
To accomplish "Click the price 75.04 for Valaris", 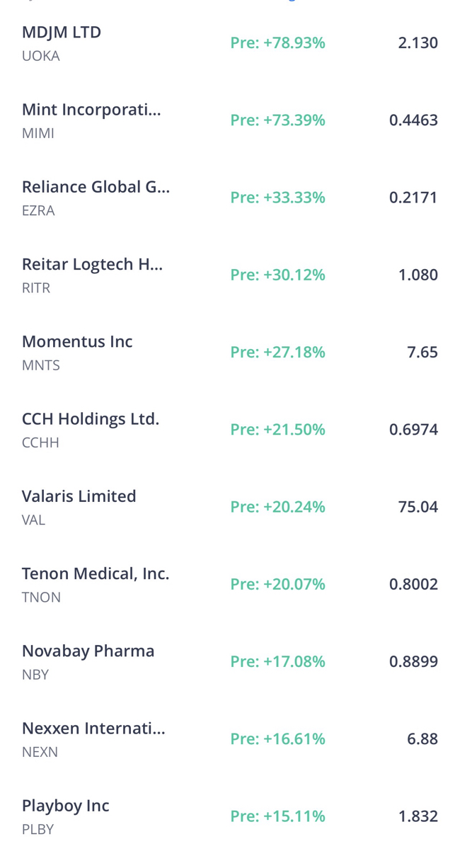I will (x=418, y=507).
